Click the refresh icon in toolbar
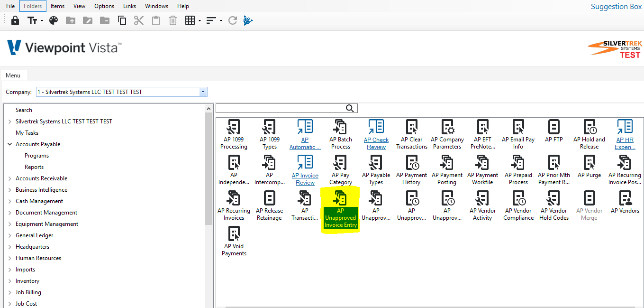The image size is (644, 308). 232,20
